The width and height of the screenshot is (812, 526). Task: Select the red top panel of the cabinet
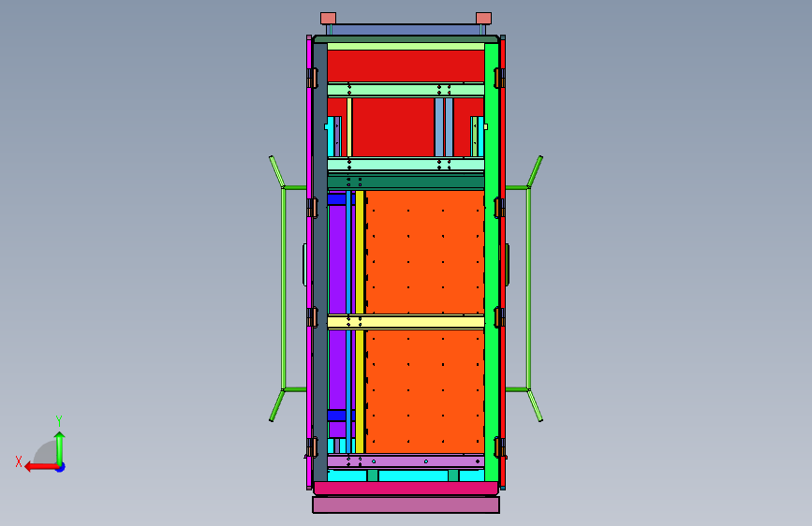coord(406,66)
